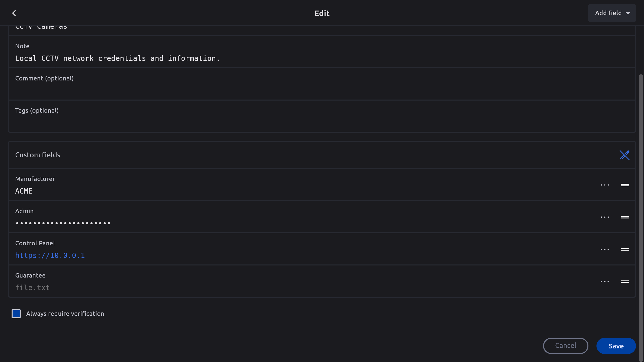The image size is (644, 362).
Task: Click the Guarantee field reorder handle
Action: tap(625, 282)
